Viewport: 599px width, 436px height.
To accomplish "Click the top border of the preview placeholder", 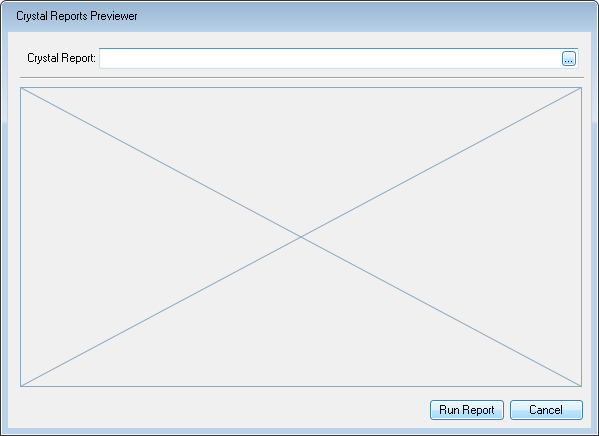I will click(301, 88).
